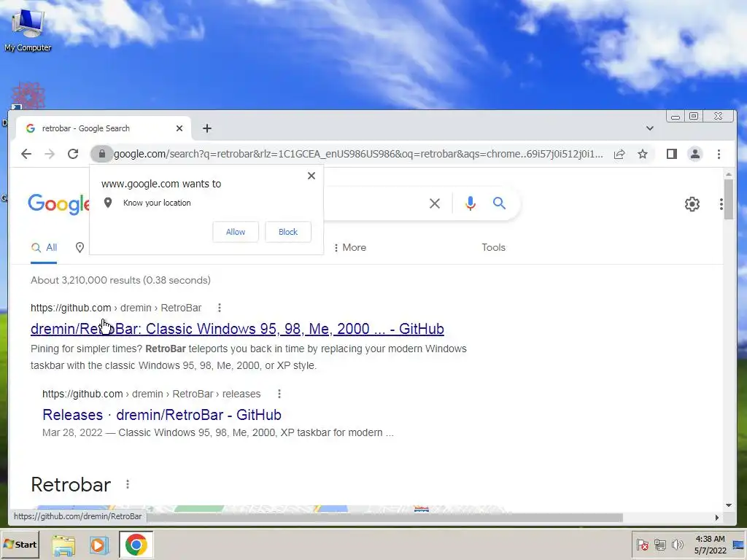Click the network tray icon
747x560 pixels.
click(x=659, y=544)
